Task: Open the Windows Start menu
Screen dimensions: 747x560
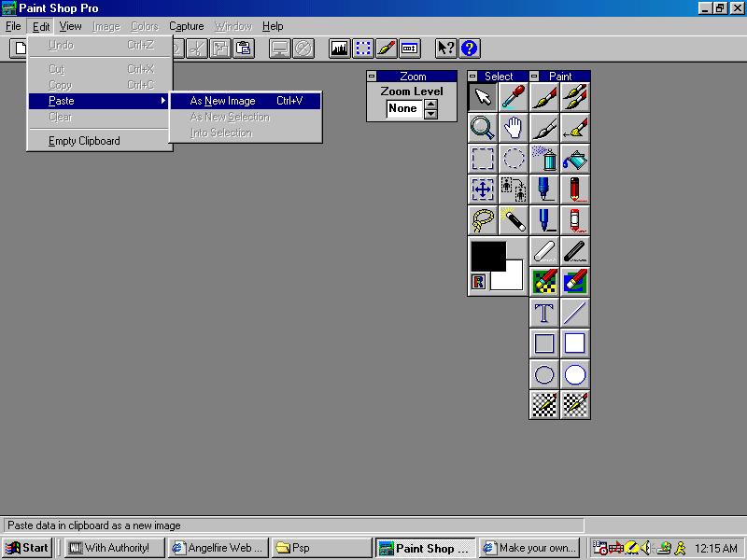Action: click(27, 548)
